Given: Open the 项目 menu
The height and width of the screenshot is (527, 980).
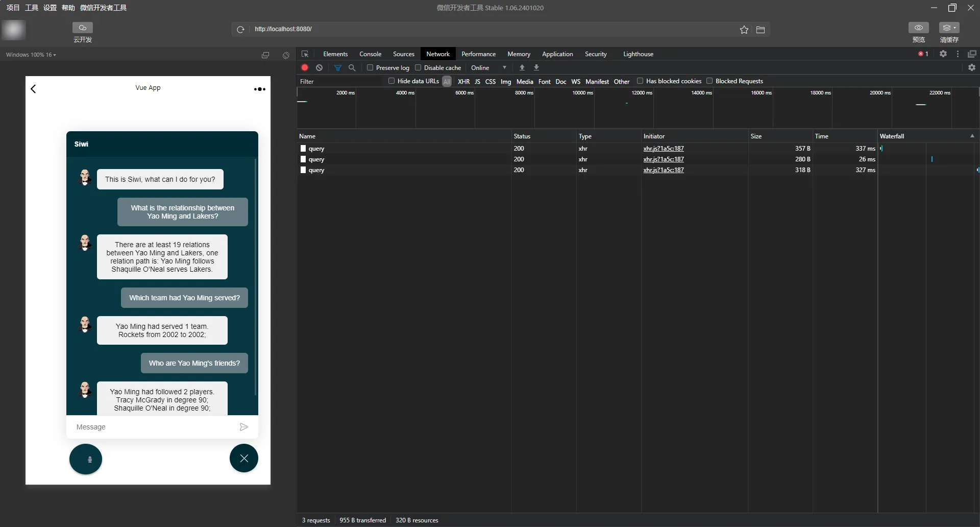Looking at the screenshot, I should point(13,8).
